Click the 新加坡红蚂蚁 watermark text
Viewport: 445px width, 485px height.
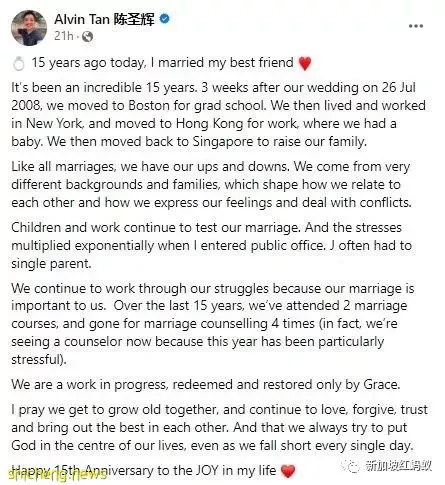click(398, 465)
